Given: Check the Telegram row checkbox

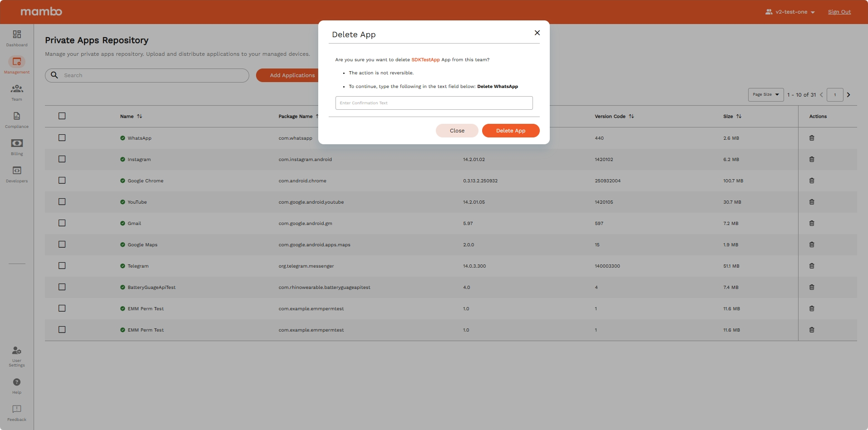Looking at the screenshot, I should coord(62,266).
